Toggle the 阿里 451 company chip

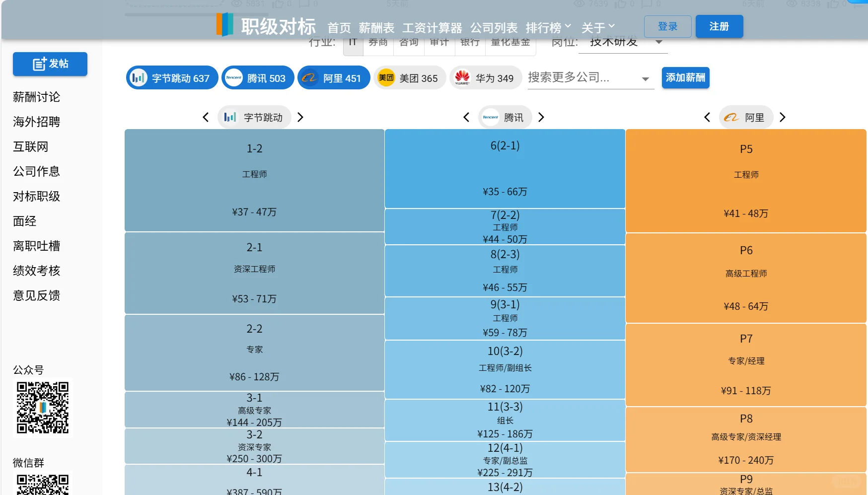(334, 78)
